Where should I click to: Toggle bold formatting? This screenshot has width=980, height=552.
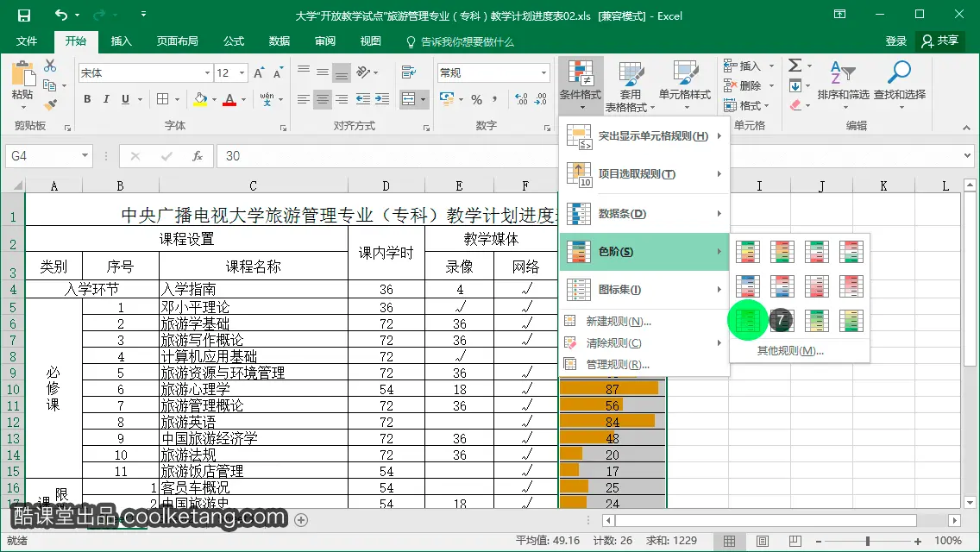[x=87, y=99]
